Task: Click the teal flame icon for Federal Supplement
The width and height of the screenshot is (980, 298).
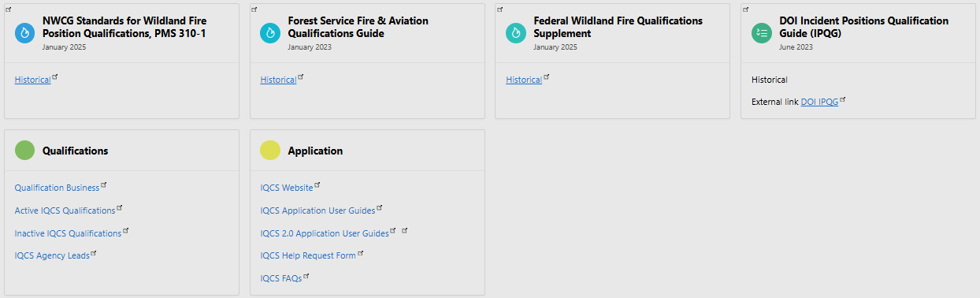Action: (516, 33)
